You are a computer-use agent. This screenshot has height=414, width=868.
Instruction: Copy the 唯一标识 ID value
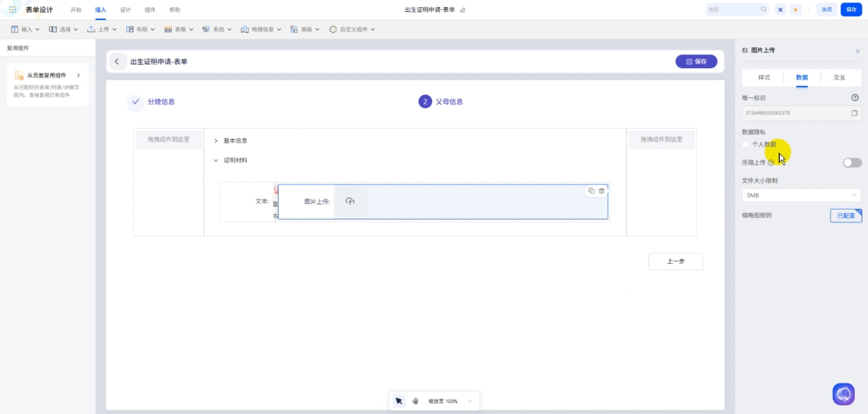(854, 113)
